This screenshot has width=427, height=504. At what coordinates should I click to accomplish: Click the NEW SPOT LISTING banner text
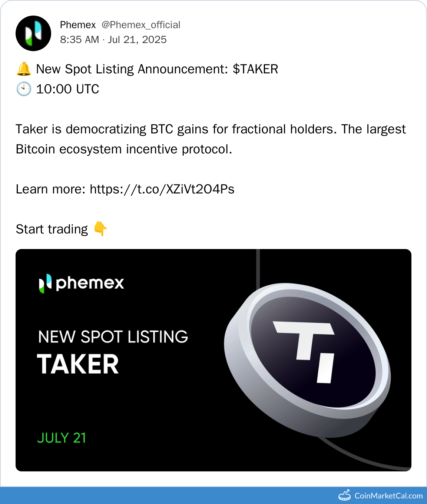click(x=113, y=337)
